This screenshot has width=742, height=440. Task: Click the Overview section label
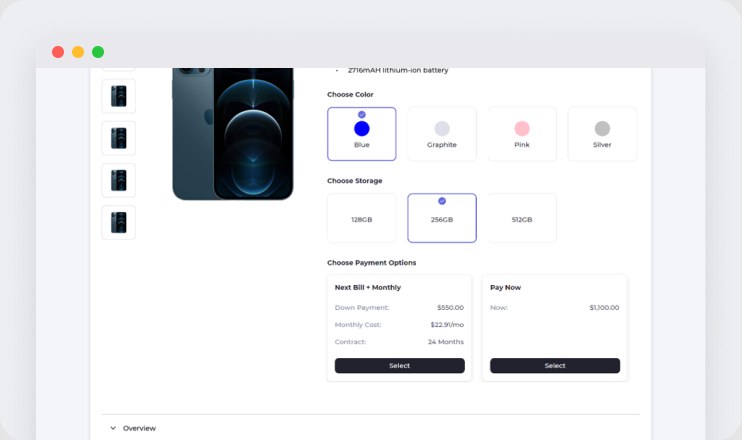pyautogui.click(x=139, y=428)
